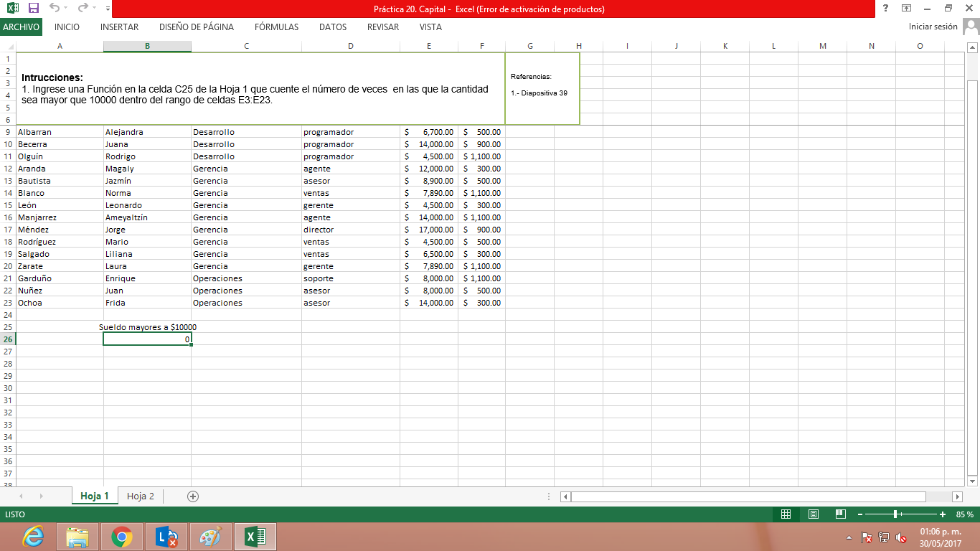Switch to the Hoja 2 sheet tab
Screen dimensions: 980x551
pos(141,496)
